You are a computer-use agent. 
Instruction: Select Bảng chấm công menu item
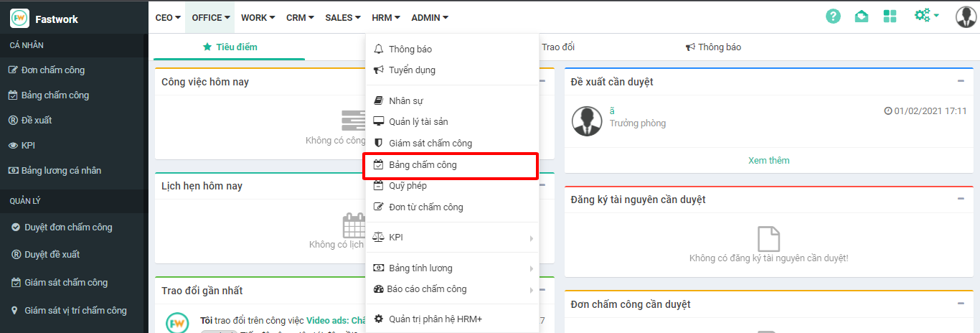pos(451,165)
